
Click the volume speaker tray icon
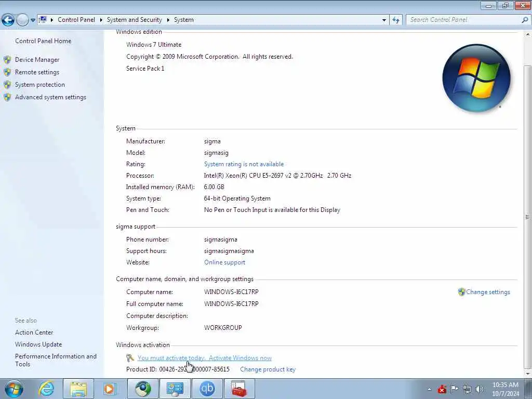480,389
